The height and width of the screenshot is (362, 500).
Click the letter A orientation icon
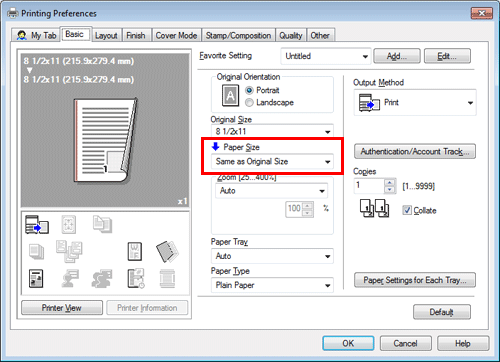point(230,96)
